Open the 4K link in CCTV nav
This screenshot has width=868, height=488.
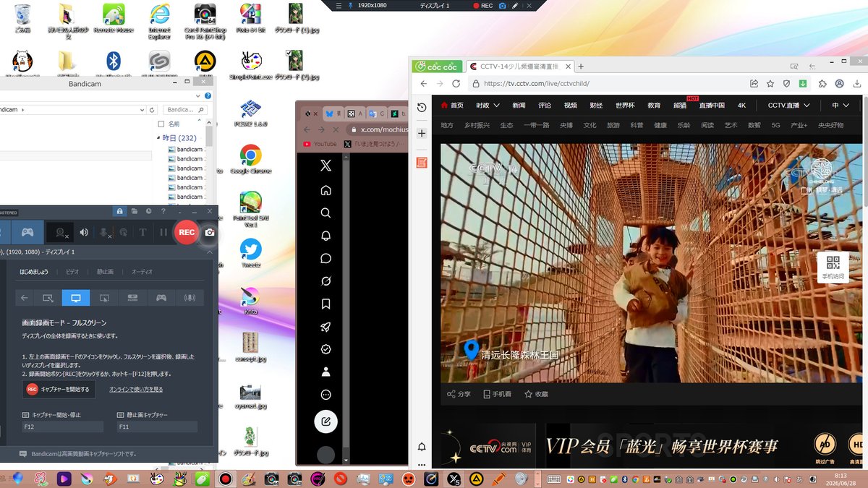(741, 105)
